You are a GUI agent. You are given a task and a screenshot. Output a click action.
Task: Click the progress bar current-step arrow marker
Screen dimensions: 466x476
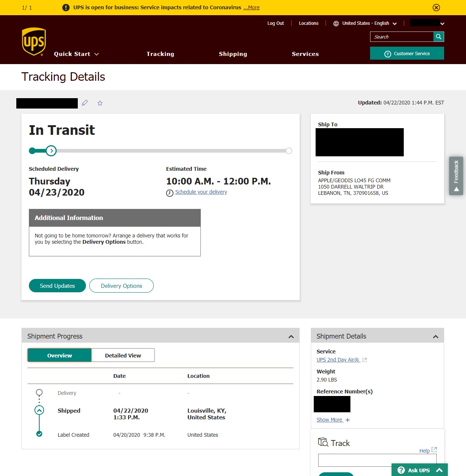pyautogui.click(x=51, y=151)
